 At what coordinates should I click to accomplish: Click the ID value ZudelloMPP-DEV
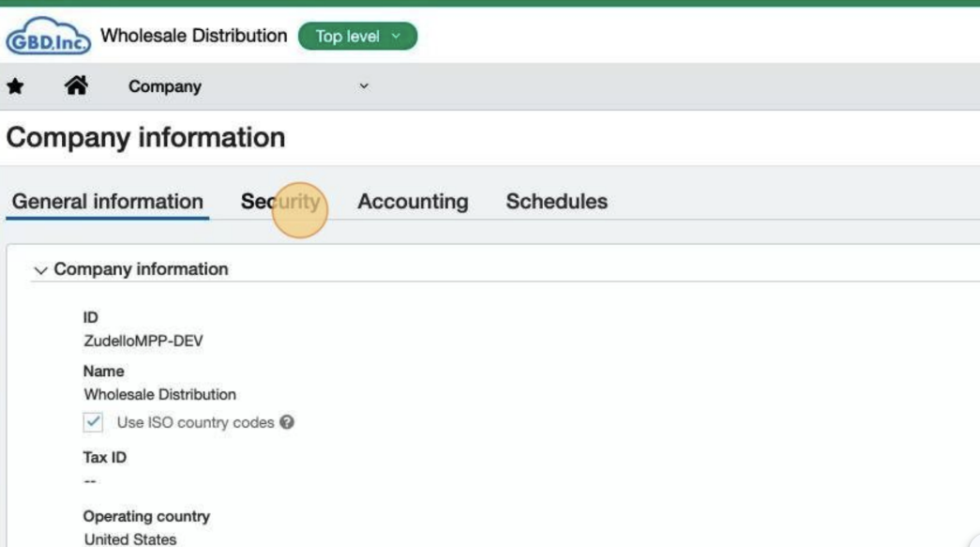pyautogui.click(x=143, y=341)
